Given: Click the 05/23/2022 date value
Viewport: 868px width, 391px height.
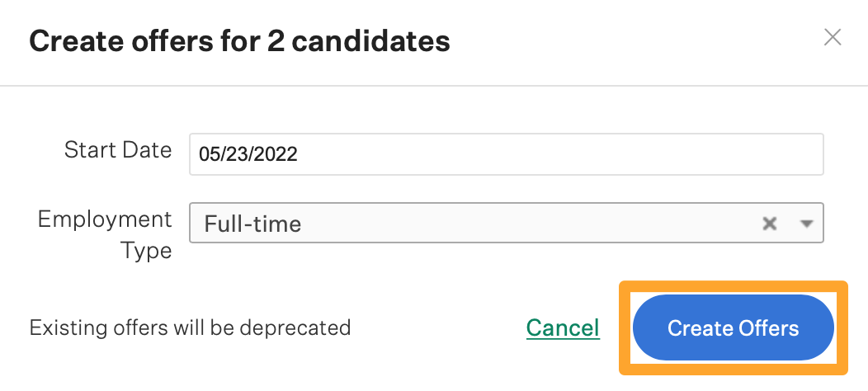Looking at the screenshot, I should click(x=248, y=154).
